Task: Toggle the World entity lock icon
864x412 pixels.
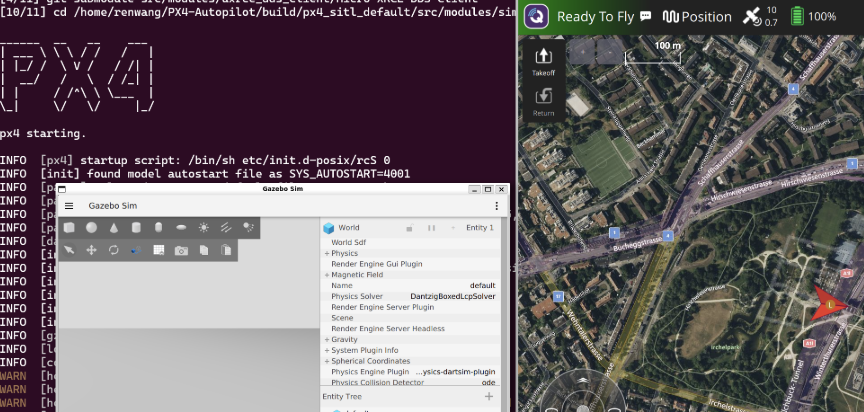Action: tap(410, 228)
